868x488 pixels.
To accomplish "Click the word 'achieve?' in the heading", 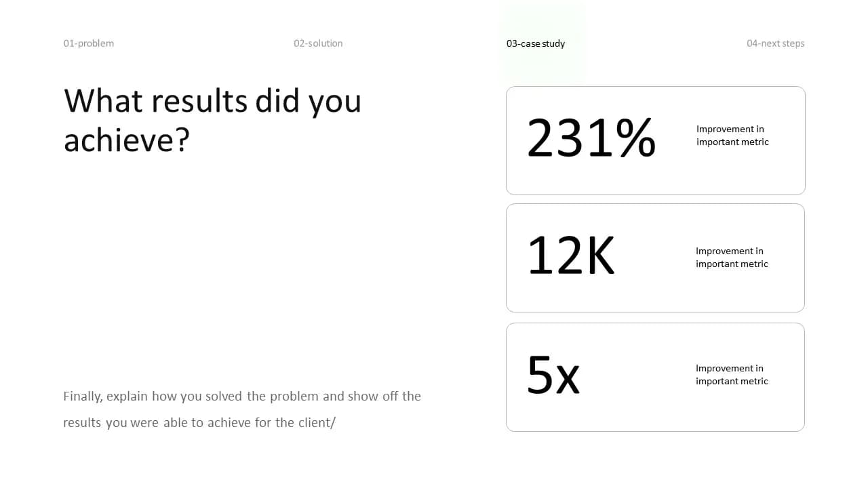I will (x=126, y=141).
